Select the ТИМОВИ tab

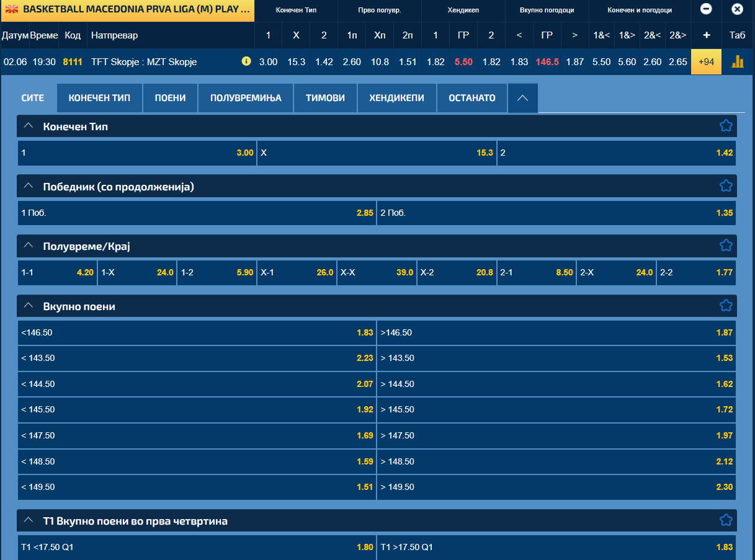point(325,98)
